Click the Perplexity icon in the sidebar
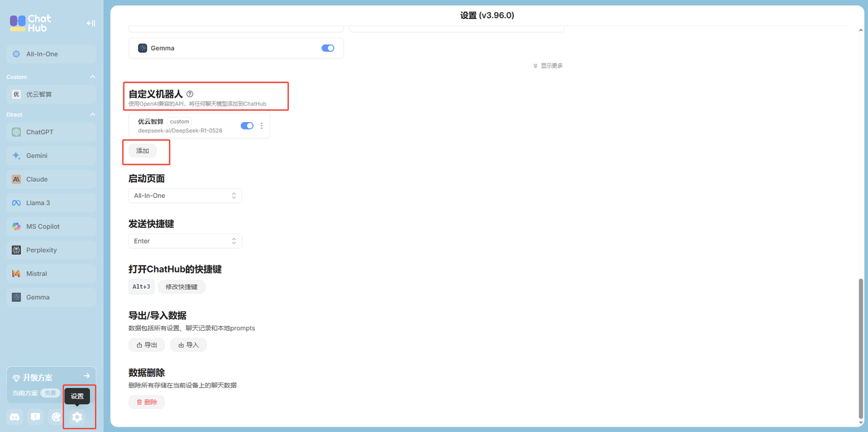 (16, 250)
